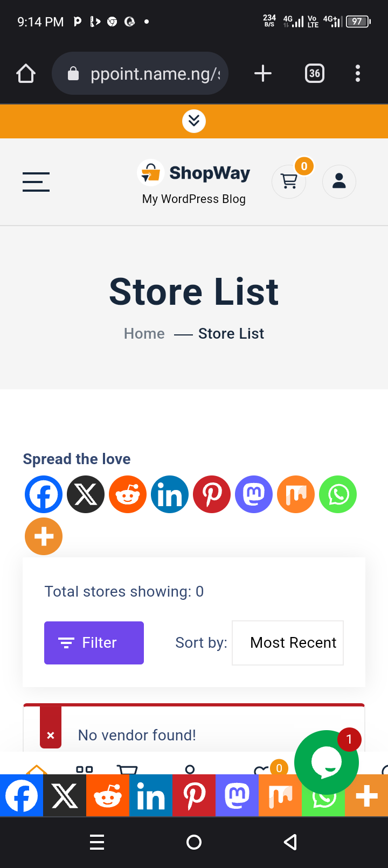Pin the Store List to Pinterest
The image size is (388, 868).
click(x=211, y=494)
